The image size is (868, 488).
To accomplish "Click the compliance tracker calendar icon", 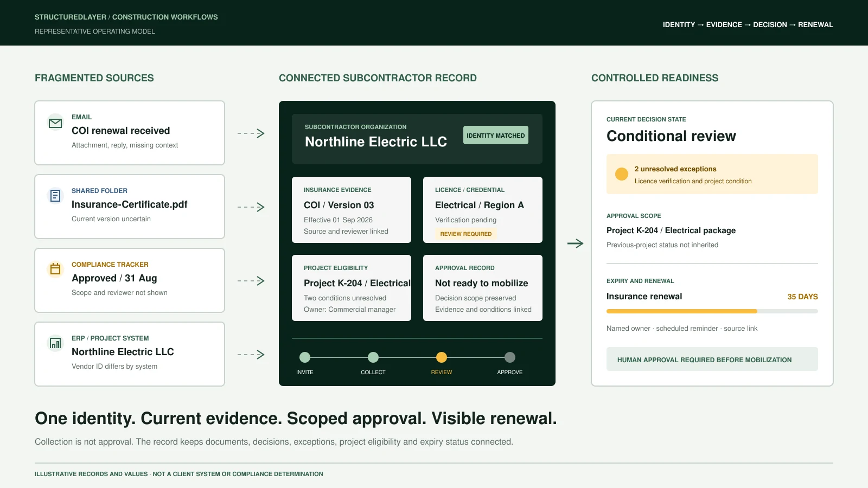I will tap(55, 268).
